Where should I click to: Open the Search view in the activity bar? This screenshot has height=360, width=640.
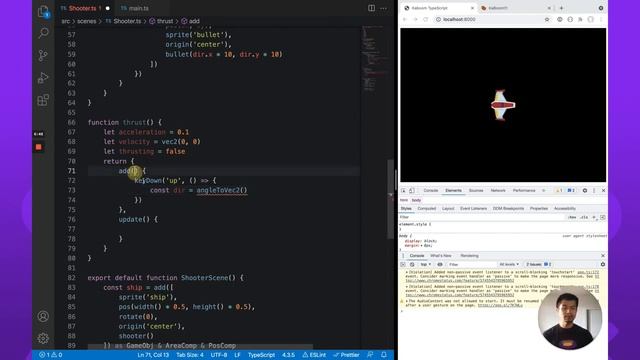[x=43, y=33]
